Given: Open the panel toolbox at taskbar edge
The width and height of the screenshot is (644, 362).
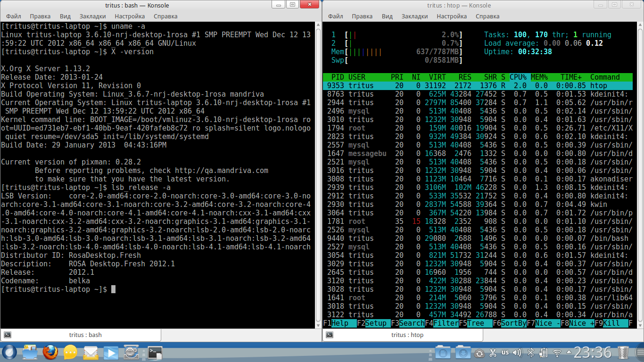Looking at the screenshot, I should coord(639,353).
